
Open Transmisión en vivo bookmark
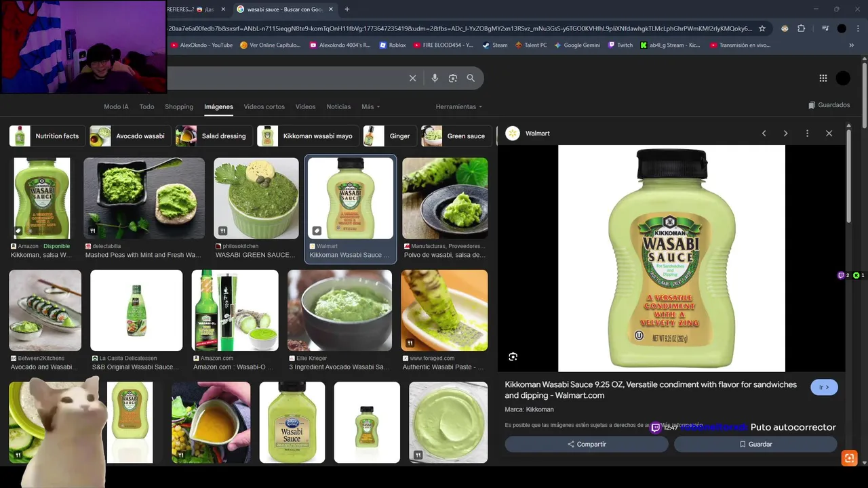coord(740,45)
